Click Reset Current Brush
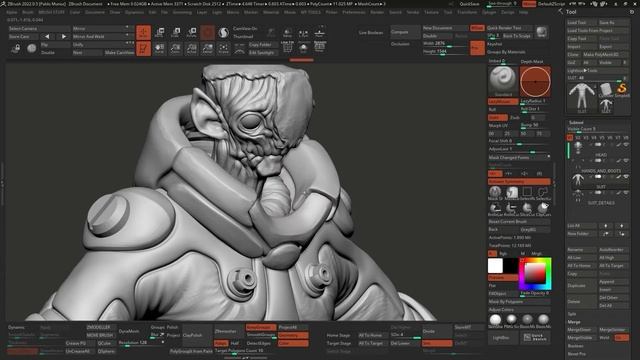The height and width of the screenshot is (360, 640). click(519, 222)
